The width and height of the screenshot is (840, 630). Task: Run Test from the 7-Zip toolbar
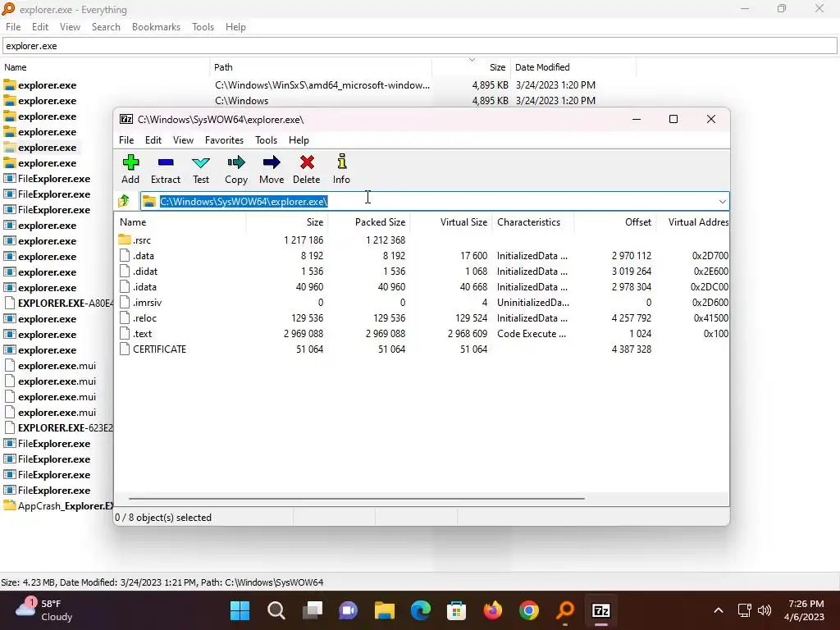click(201, 169)
